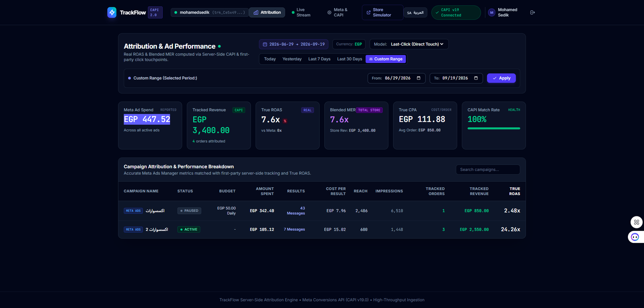Click the Apply button
This screenshot has height=308, width=644.
(x=501, y=78)
